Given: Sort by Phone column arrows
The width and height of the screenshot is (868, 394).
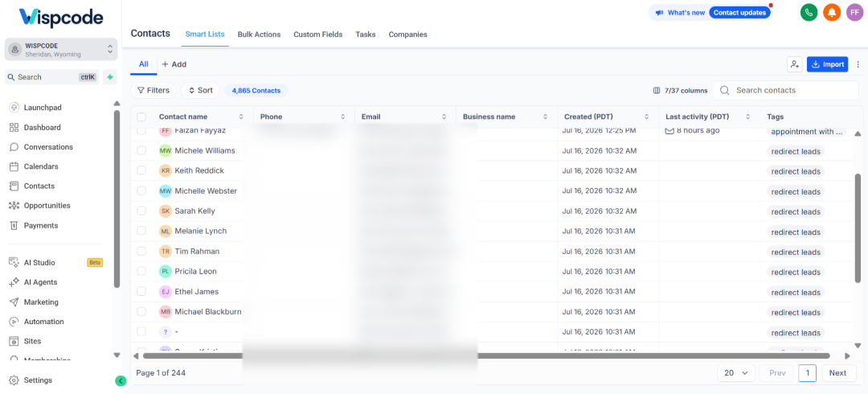Looking at the screenshot, I should coord(342,117).
